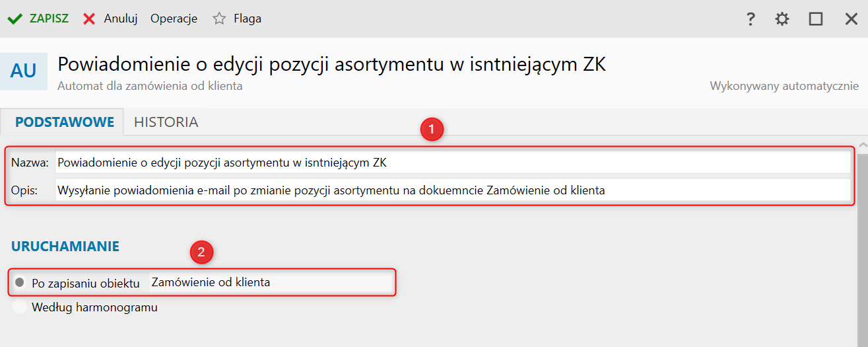Close the automat editing window
Screen dimensions: 868x347
coord(851,19)
